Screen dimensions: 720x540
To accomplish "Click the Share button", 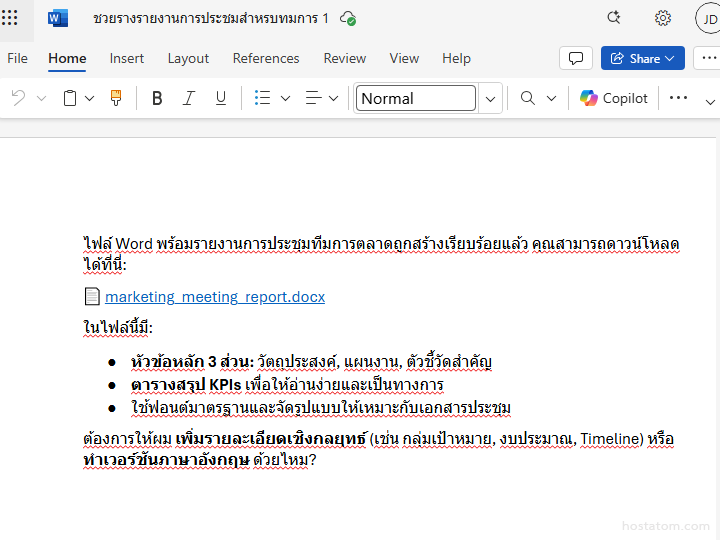I will (x=642, y=58).
